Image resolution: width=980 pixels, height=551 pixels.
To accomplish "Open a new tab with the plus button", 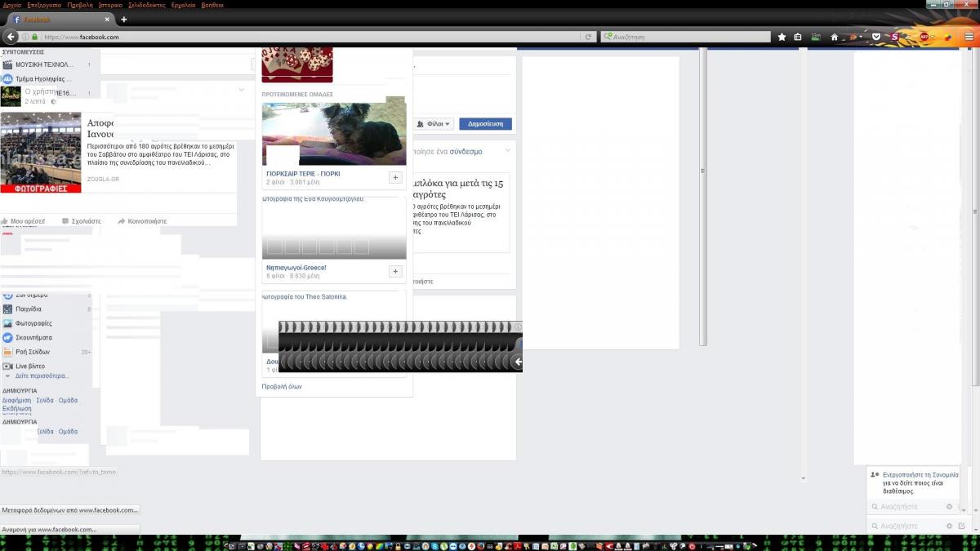I will pyautogui.click(x=124, y=20).
